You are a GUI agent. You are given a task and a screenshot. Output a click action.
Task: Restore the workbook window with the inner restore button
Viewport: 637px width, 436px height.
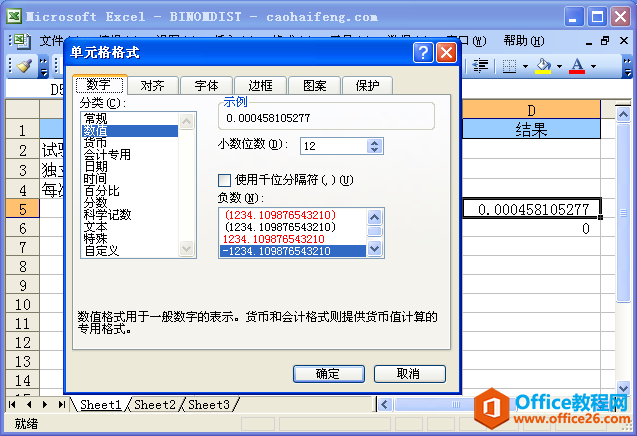click(605, 41)
